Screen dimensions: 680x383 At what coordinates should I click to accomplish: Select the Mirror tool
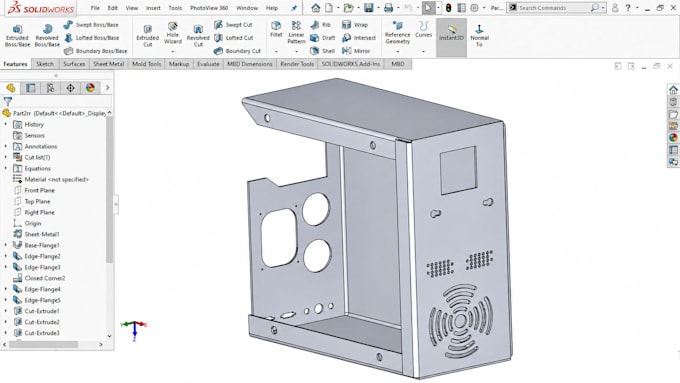356,51
